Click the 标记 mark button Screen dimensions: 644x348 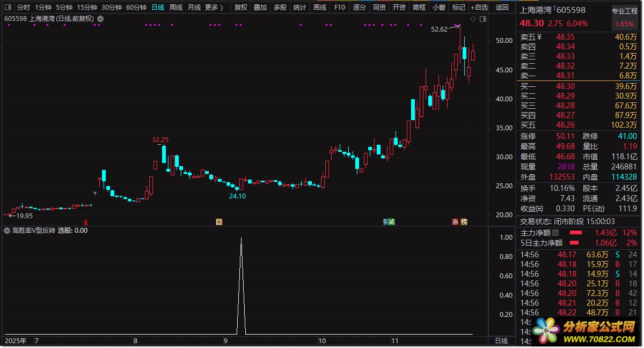(x=459, y=8)
